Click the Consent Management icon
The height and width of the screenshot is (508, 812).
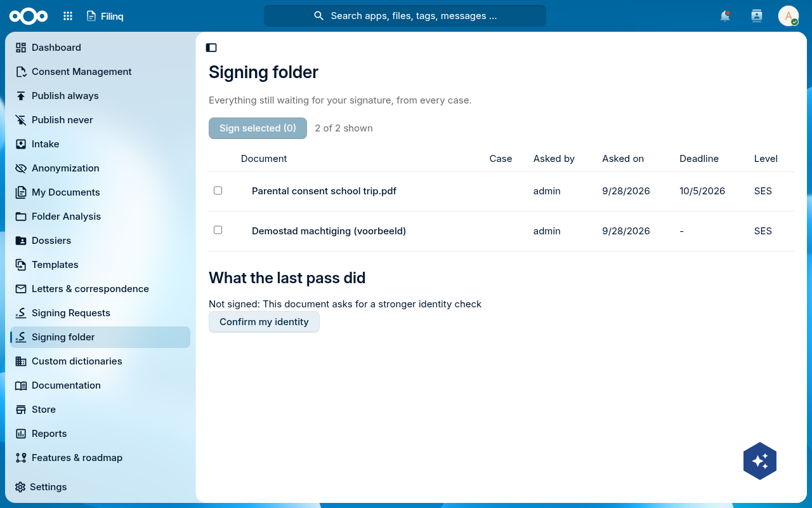coord(21,72)
